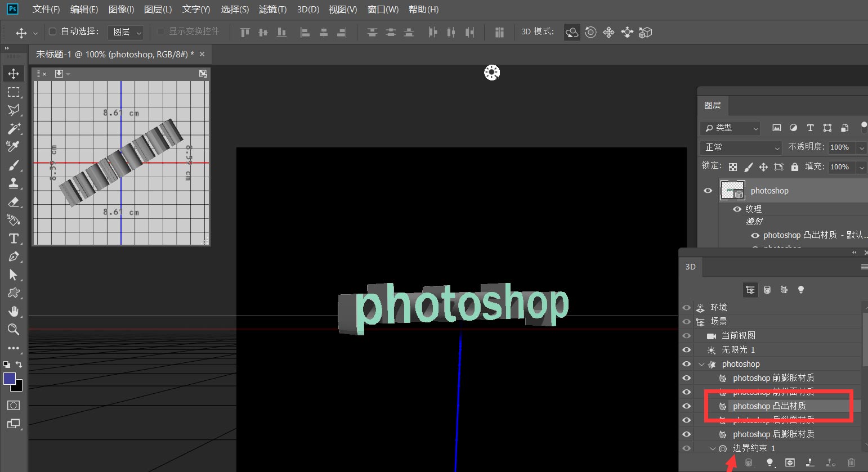868x472 pixels.
Task: Collapse the photoshop mesh group in 3D panel
Action: pyautogui.click(x=701, y=364)
